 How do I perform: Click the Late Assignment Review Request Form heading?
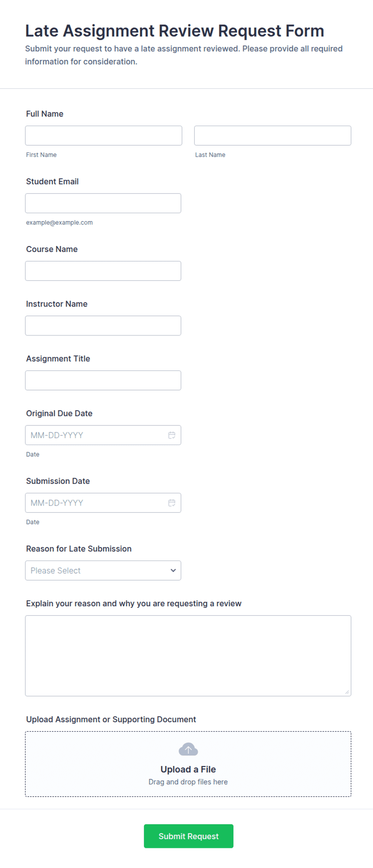pos(174,31)
